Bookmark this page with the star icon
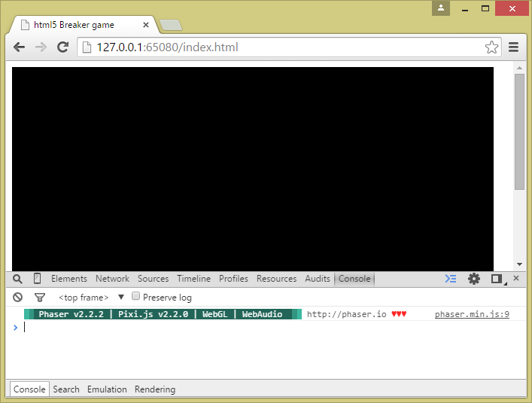 pos(491,47)
